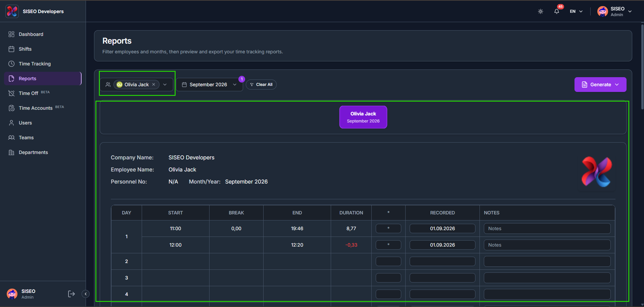The width and height of the screenshot is (644, 307).
Task: Expand the Generate button dropdown arrow
Action: (x=617, y=85)
